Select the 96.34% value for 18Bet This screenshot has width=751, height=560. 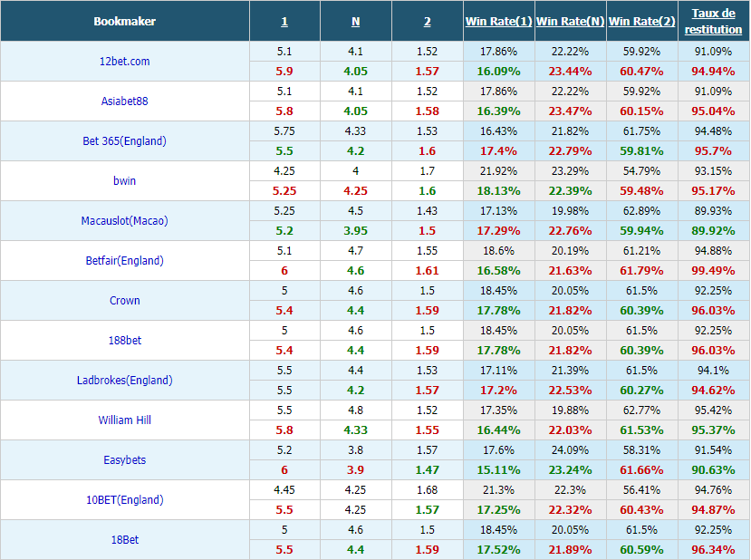point(713,549)
